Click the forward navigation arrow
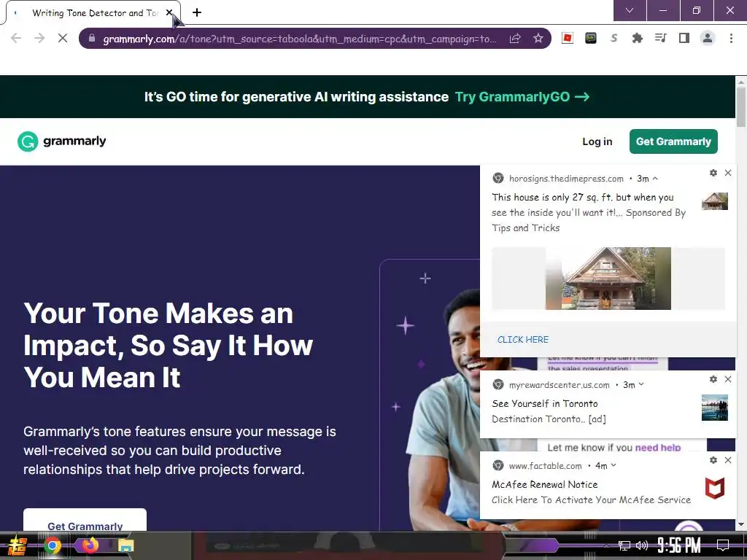Screen dimensions: 747x560 [x=39, y=38]
